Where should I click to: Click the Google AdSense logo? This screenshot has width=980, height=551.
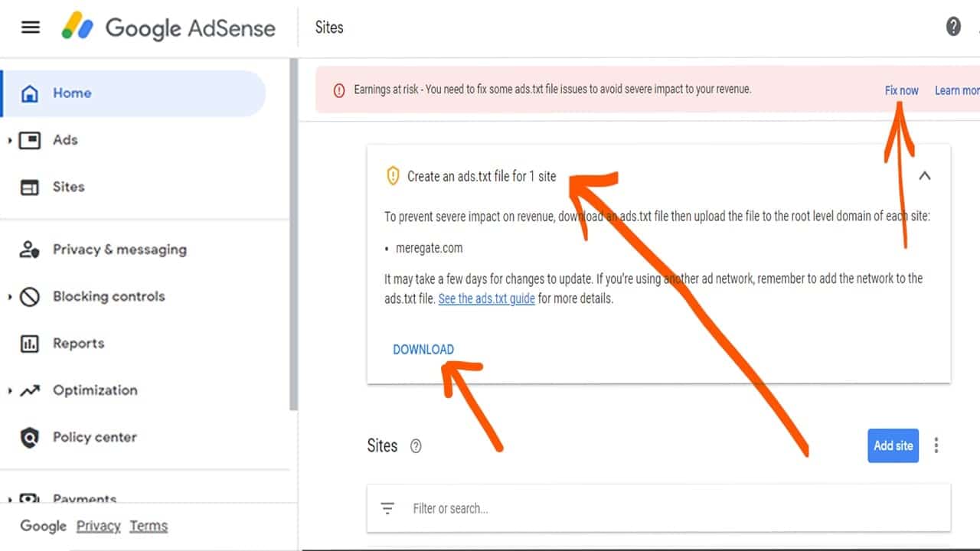tap(168, 28)
